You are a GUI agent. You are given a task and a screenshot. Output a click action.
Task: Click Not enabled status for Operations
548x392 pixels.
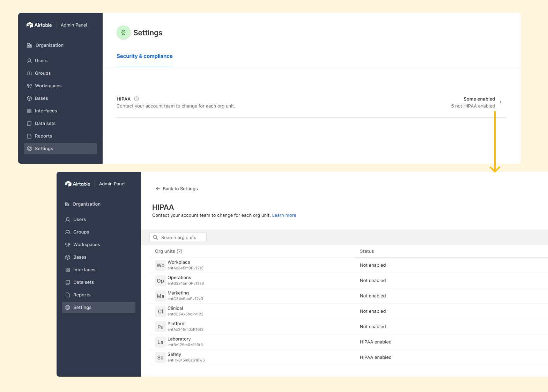click(373, 281)
